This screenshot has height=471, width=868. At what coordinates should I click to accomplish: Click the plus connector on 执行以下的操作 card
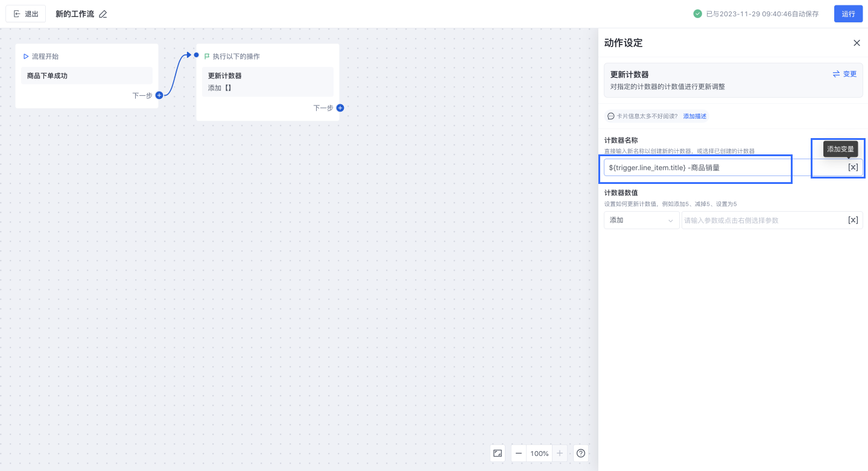pyautogui.click(x=340, y=108)
